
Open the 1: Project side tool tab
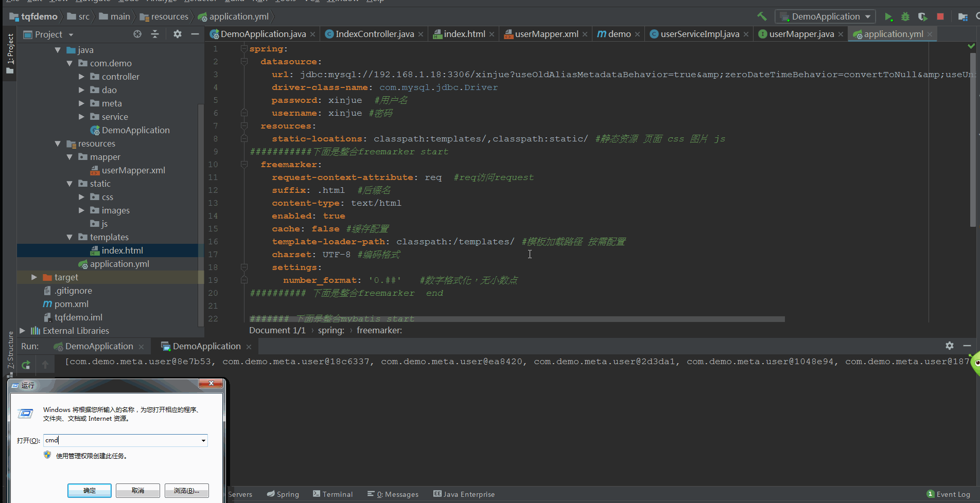coord(10,54)
